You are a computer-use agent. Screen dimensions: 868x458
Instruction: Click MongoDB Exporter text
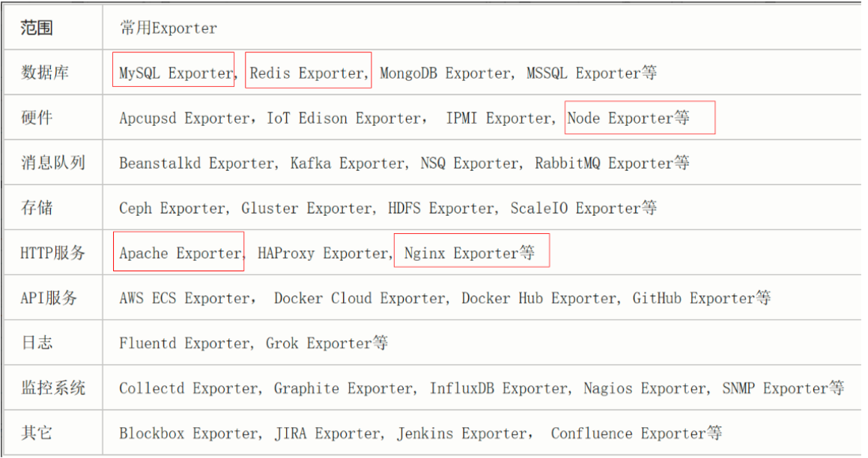[x=445, y=73]
